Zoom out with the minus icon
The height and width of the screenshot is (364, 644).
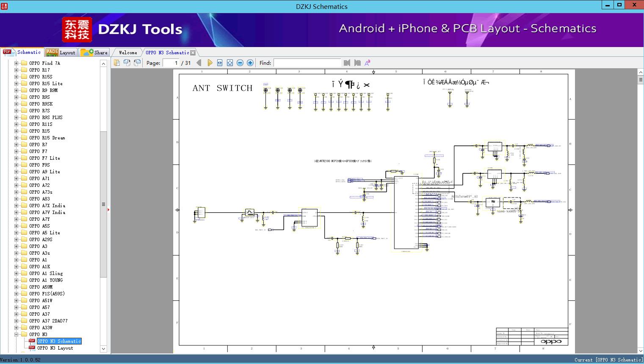click(240, 63)
